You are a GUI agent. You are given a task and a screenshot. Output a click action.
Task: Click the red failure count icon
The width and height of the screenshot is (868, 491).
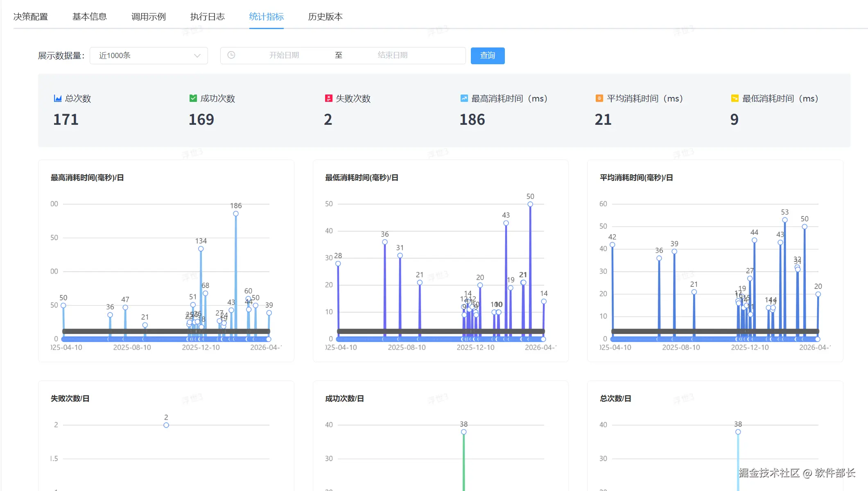(x=328, y=98)
